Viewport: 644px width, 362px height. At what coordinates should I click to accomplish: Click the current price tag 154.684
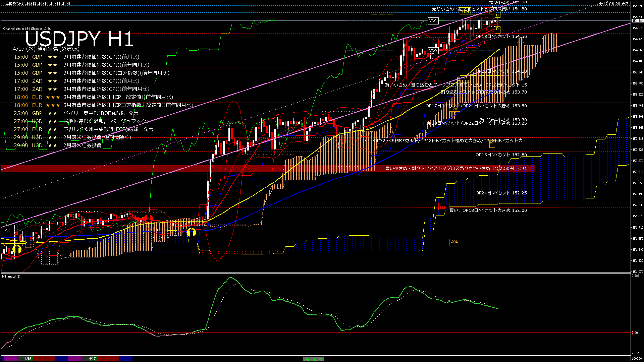click(638, 21)
